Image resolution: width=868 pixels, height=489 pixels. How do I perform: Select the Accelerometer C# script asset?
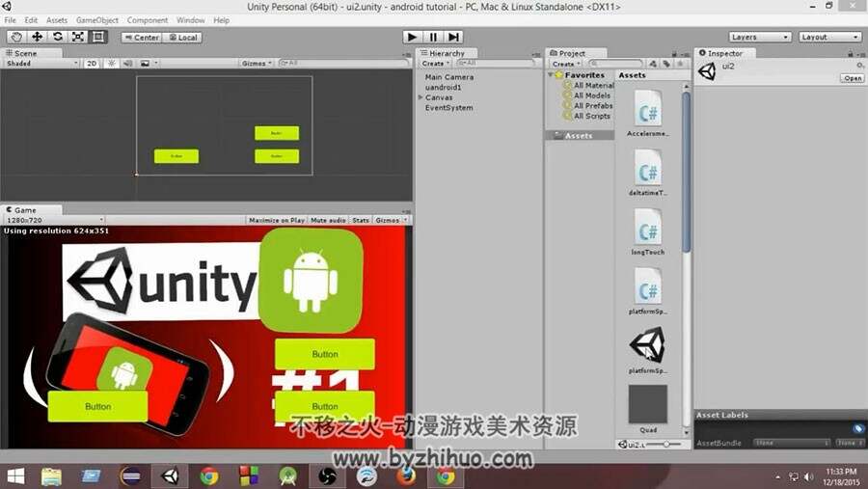648,113
